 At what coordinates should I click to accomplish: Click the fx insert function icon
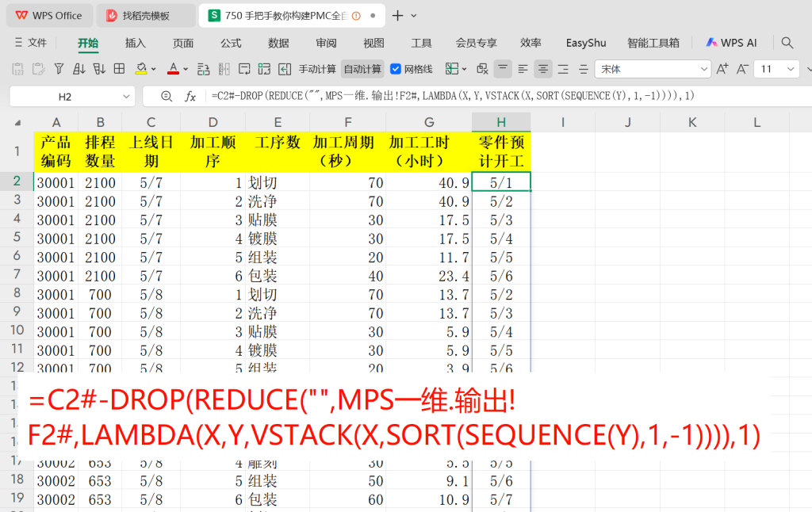point(190,96)
